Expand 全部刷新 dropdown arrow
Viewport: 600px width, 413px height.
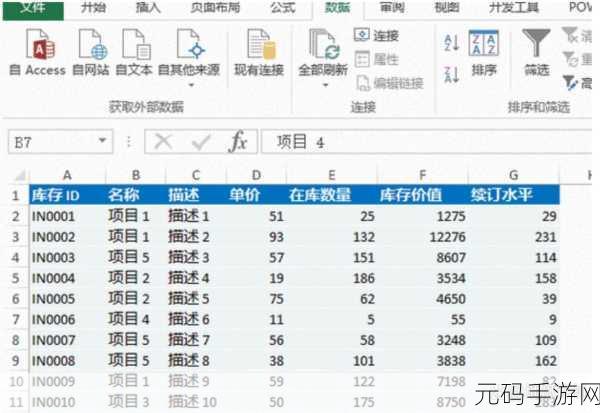pos(325,85)
